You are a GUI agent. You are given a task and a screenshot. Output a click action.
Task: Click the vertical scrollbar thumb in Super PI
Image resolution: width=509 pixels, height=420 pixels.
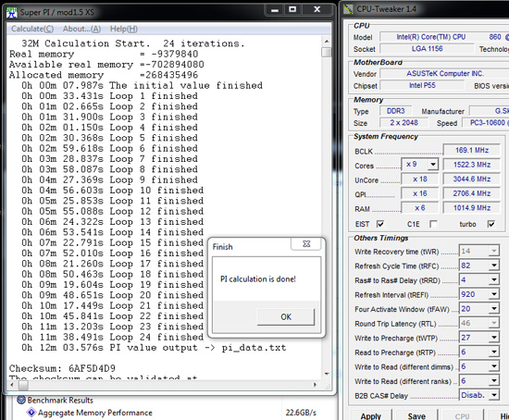(x=327, y=52)
